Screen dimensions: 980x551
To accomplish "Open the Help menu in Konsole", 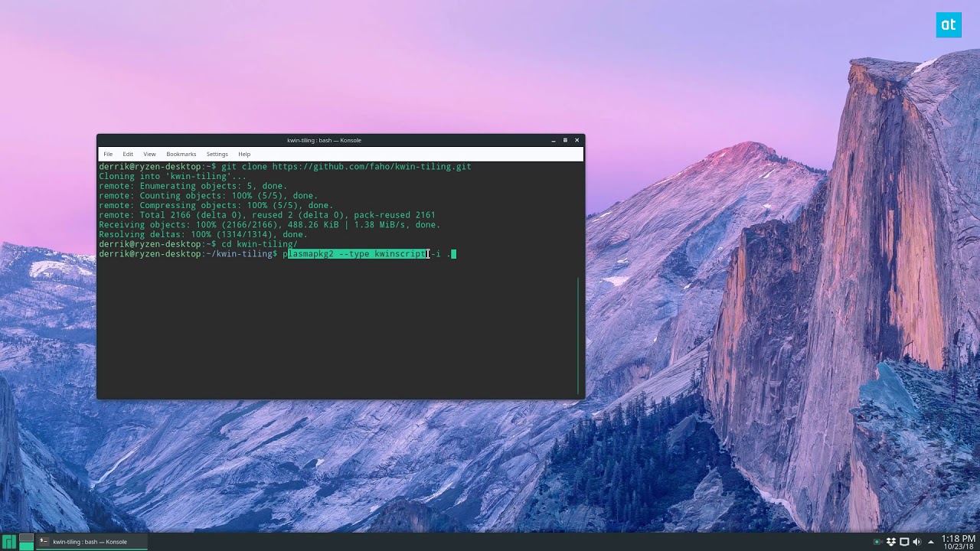I will (244, 154).
